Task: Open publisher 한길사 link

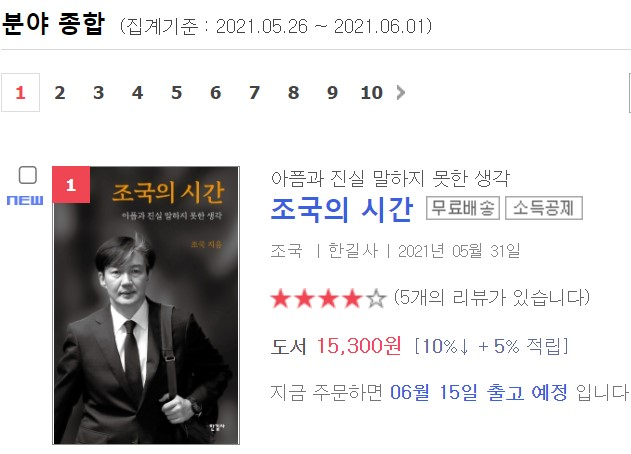Action: pos(353,251)
